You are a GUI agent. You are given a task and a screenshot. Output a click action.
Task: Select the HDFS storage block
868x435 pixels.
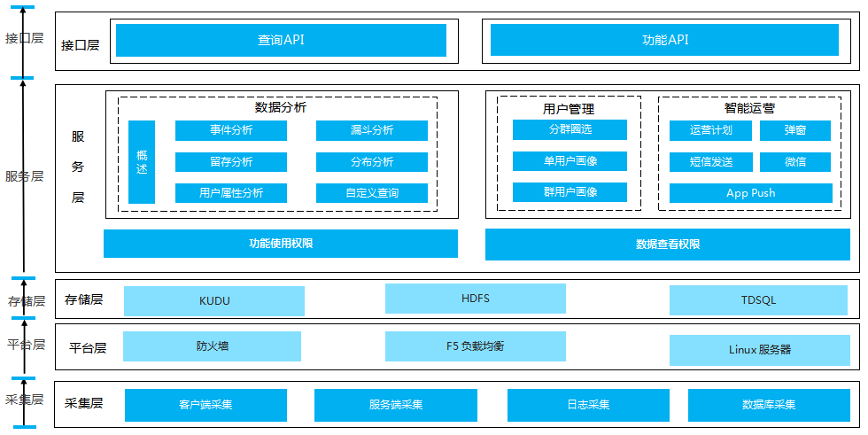(x=475, y=299)
